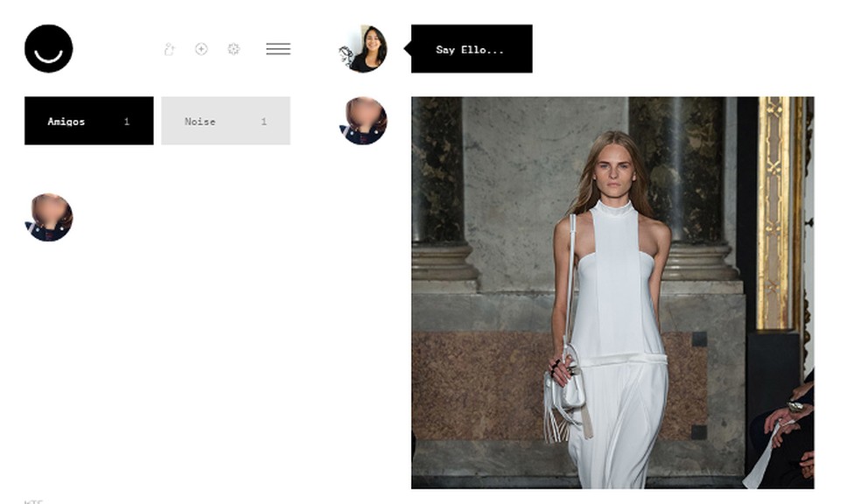The height and width of the screenshot is (504, 861).
Task: Click the Ello smiley logo
Action: [x=48, y=48]
